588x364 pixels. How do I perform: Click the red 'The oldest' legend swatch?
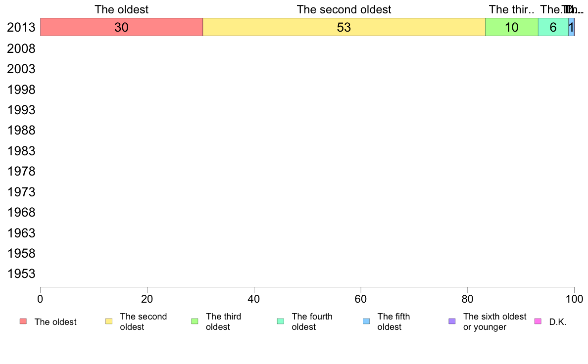tap(23, 321)
